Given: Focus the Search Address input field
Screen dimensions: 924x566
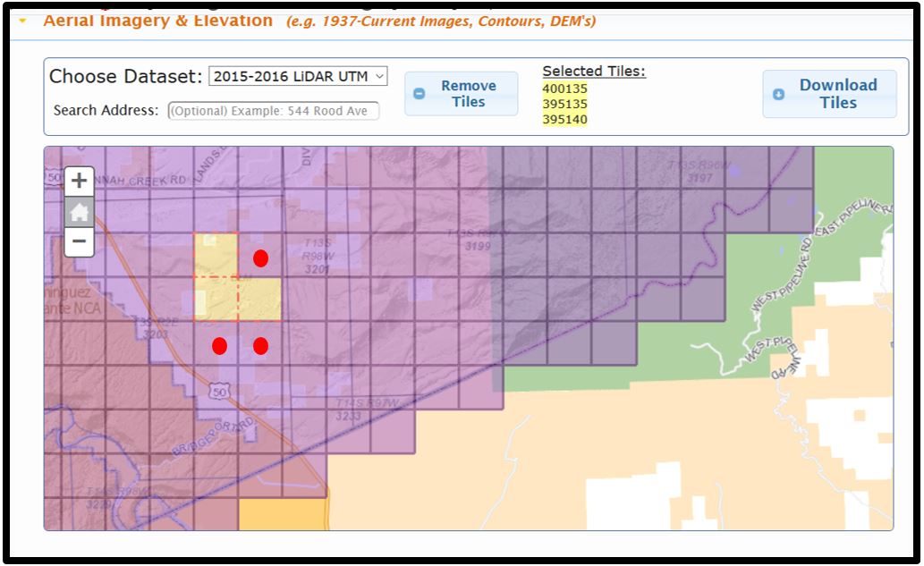Looking at the screenshot, I should coord(274,111).
